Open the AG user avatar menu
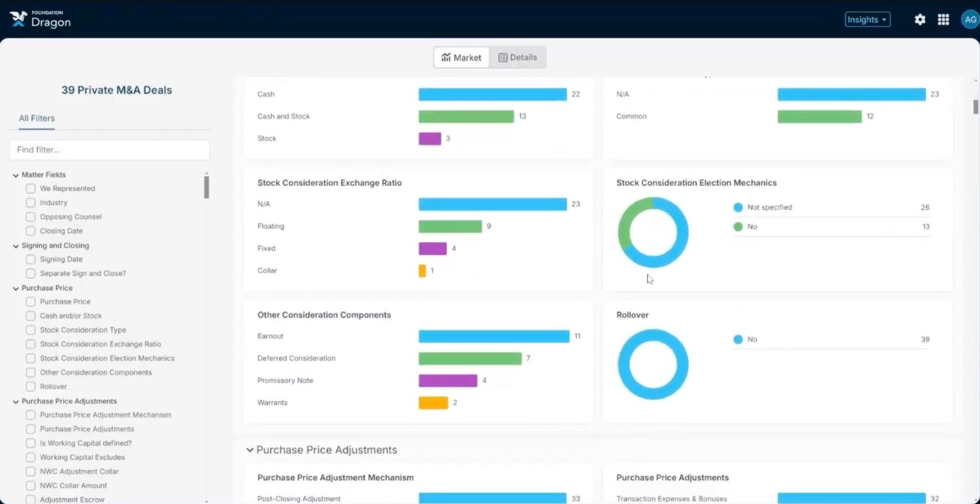The width and height of the screenshot is (980, 504). [x=970, y=19]
